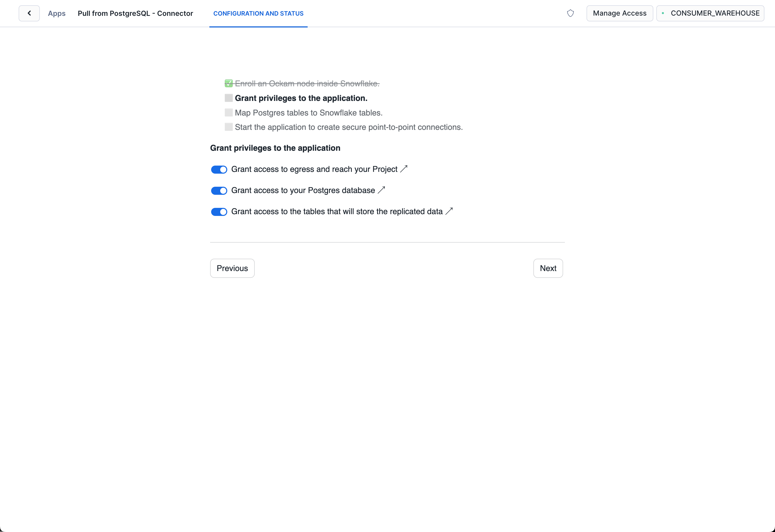The height and width of the screenshot is (532, 775).
Task: Click the Next button
Action: [x=548, y=268]
